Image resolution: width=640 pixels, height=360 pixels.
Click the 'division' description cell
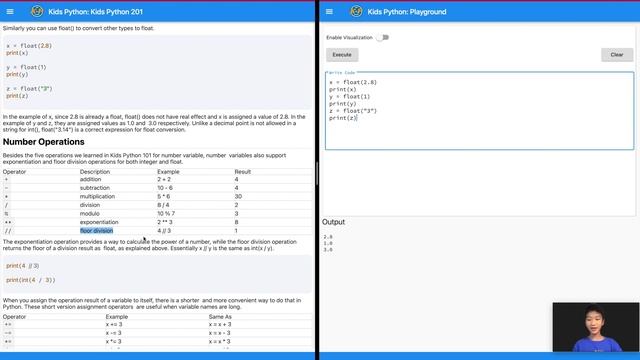coord(90,205)
